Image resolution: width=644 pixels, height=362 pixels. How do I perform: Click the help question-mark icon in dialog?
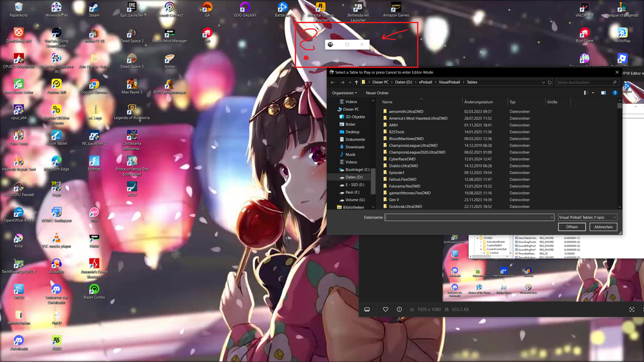coord(615,93)
